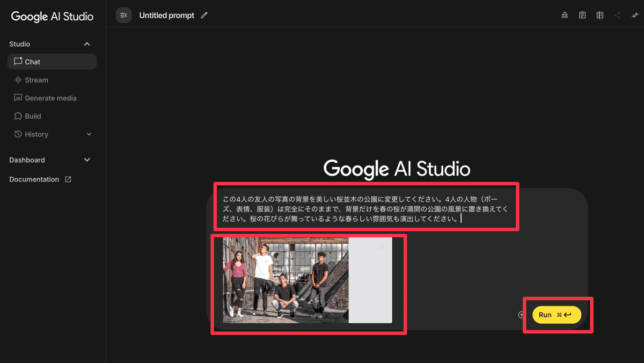The image size is (644, 363).
Task: Collapse the Studio section chevron
Action: tap(87, 44)
